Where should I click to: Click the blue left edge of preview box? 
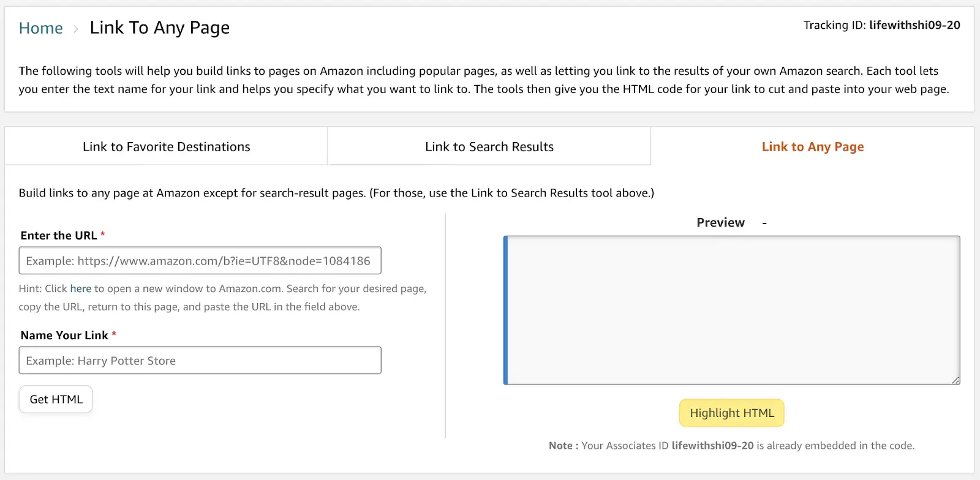point(505,310)
